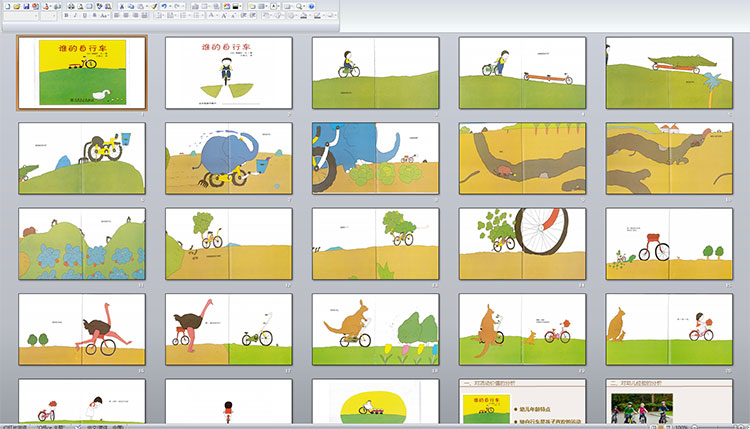Click the Increase Font Size icon
Screen dimensions: 750x429
pos(224,15)
